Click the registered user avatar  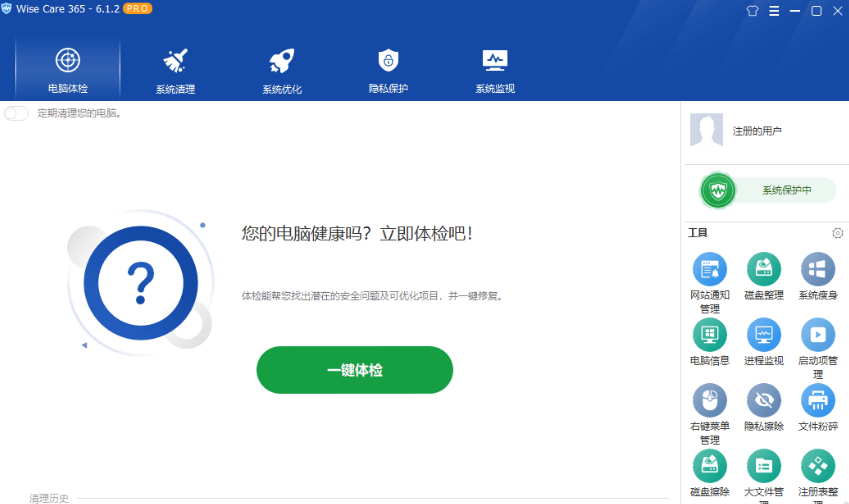click(706, 130)
